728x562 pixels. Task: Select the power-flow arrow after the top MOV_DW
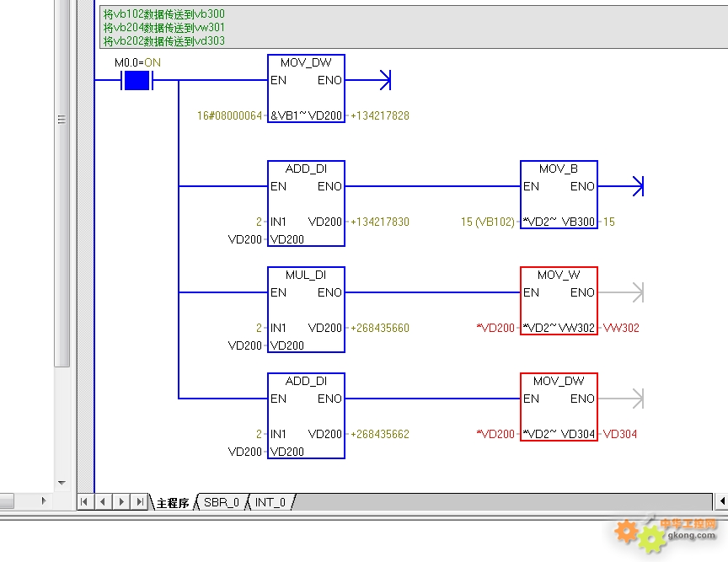(385, 80)
